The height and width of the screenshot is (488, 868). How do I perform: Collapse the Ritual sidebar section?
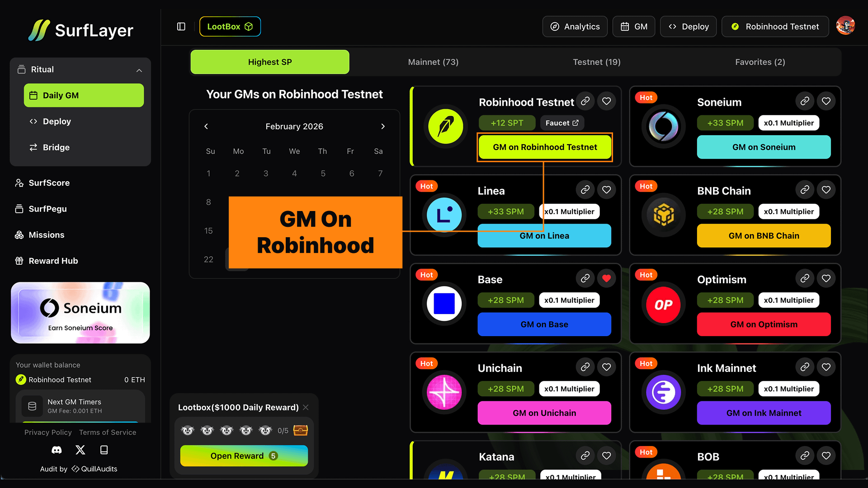pos(139,70)
